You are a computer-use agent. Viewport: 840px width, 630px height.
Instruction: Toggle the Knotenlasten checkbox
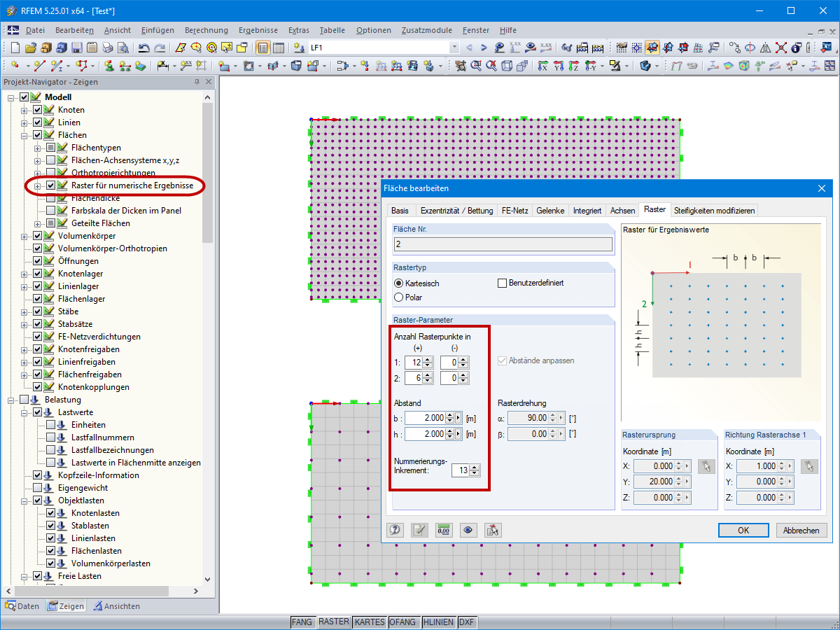coord(50,513)
